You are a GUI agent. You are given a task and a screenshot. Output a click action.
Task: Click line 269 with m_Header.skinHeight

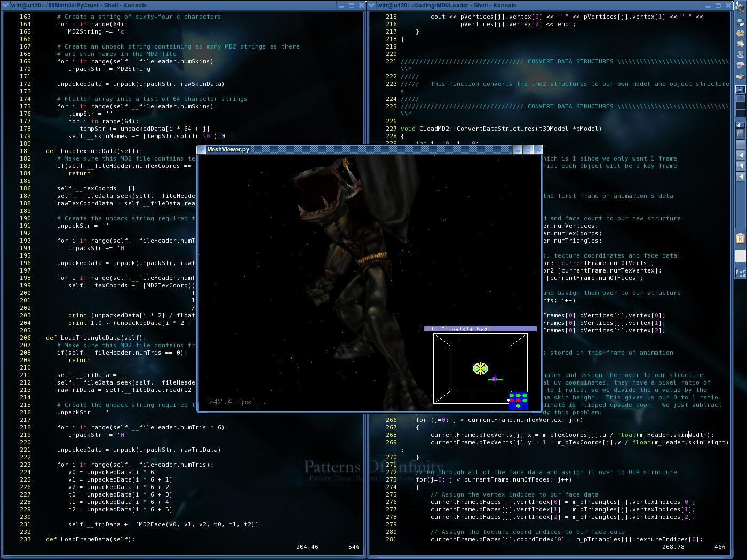[579, 442]
